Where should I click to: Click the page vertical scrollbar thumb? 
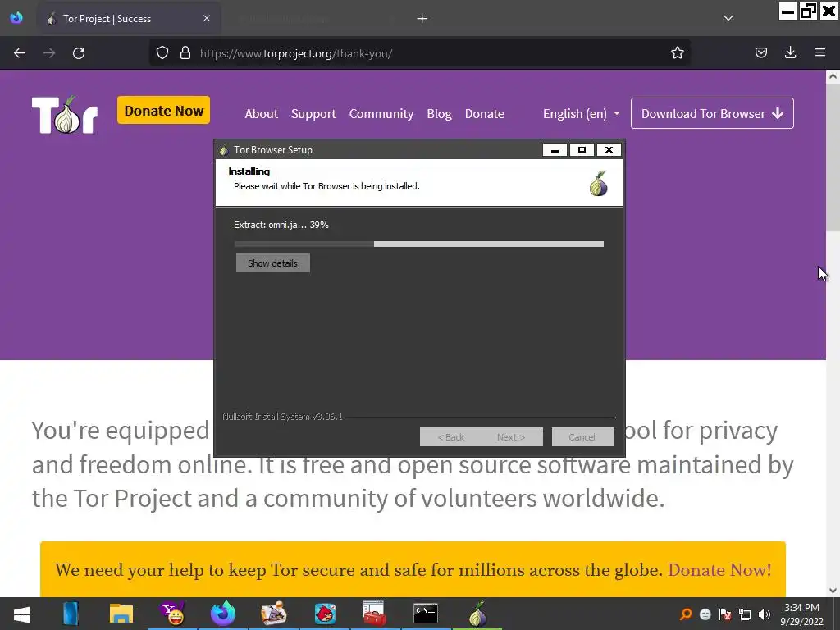(x=833, y=158)
